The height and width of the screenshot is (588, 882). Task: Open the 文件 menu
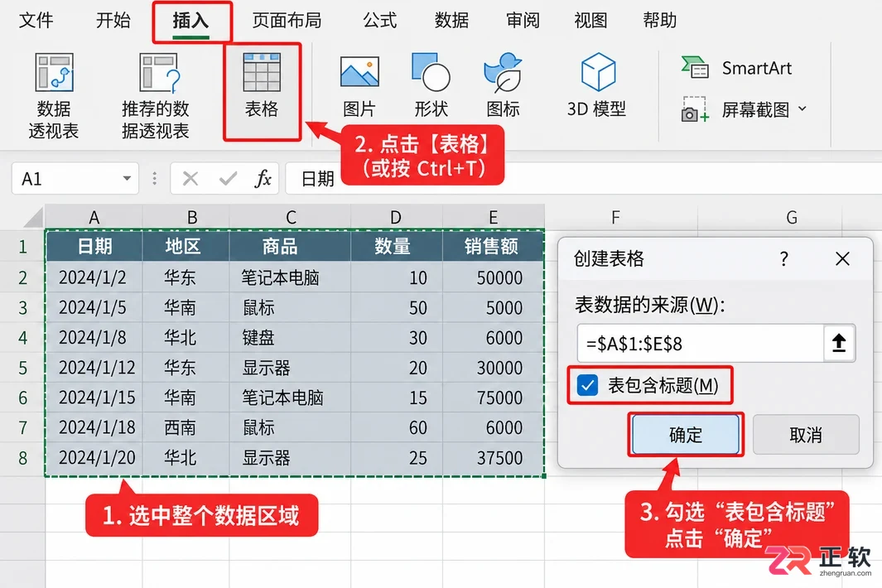[x=36, y=20]
